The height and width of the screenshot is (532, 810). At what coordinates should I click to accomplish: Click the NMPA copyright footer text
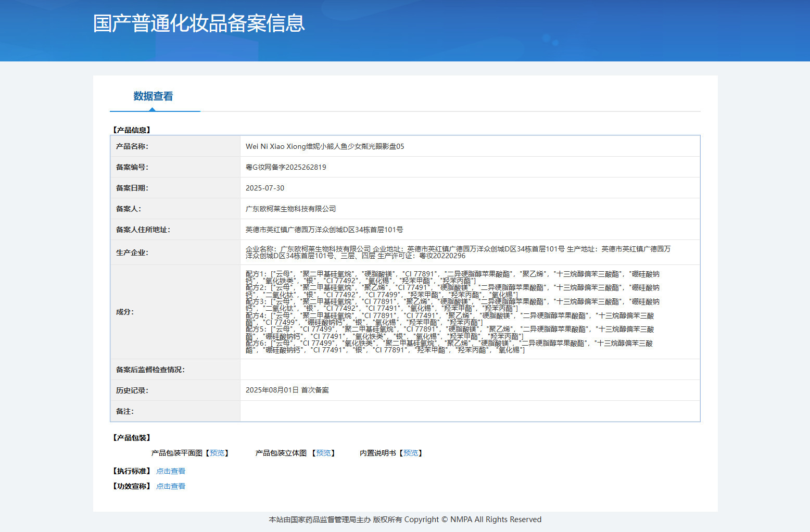click(x=405, y=520)
